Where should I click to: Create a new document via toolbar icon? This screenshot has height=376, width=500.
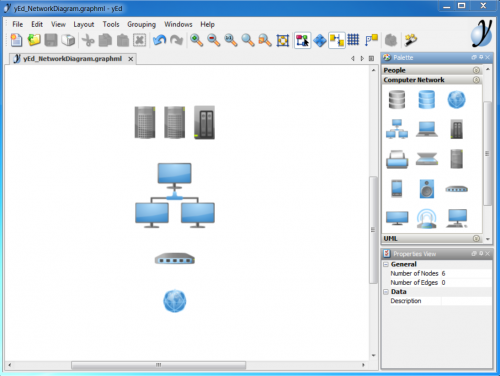click(x=16, y=40)
